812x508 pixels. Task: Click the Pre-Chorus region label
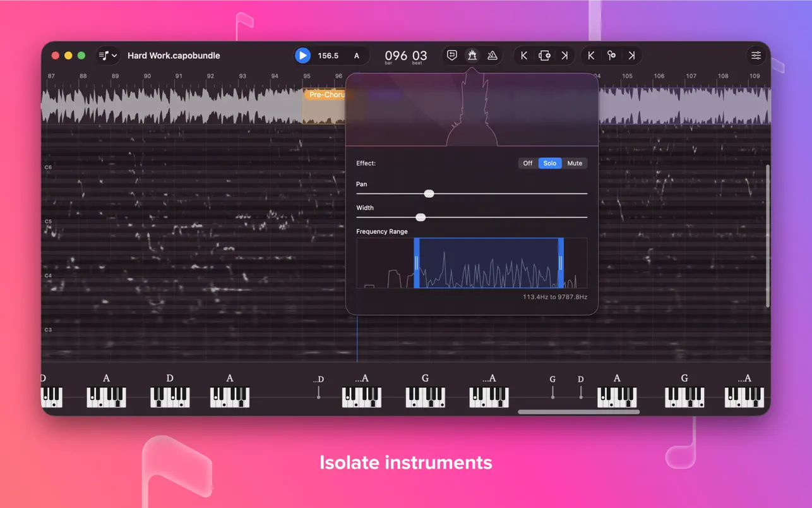pyautogui.click(x=326, y=95)
